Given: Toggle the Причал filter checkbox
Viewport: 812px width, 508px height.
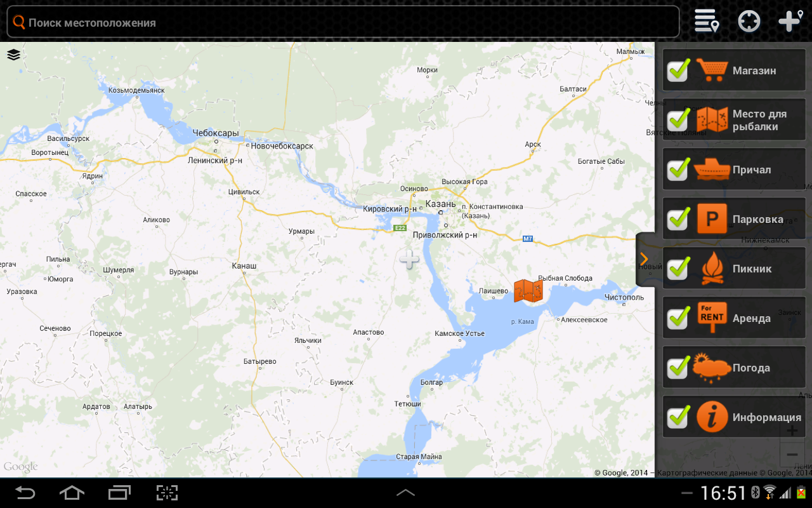Looking at the screenshot, I should [678, 168].
